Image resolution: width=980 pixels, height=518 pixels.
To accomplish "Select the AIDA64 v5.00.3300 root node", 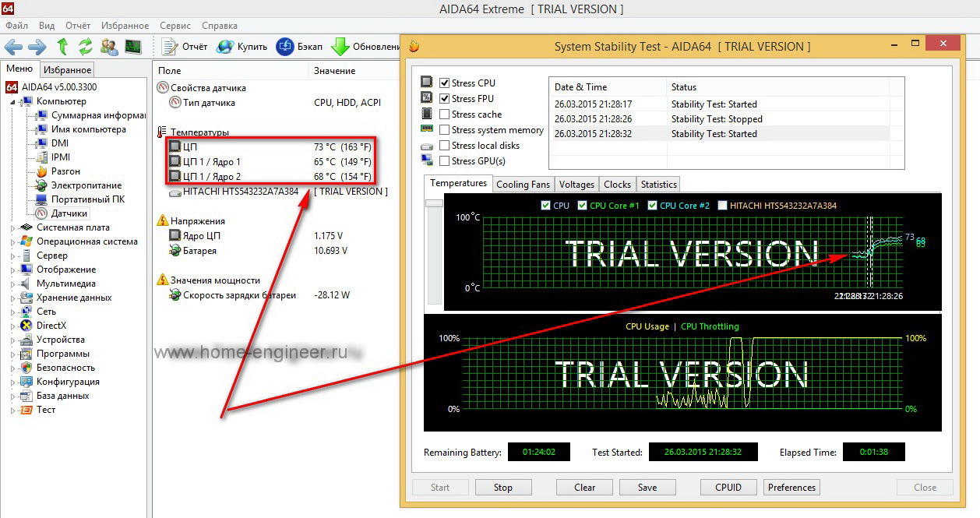I will pyautogui.click(x=51, y=86).
